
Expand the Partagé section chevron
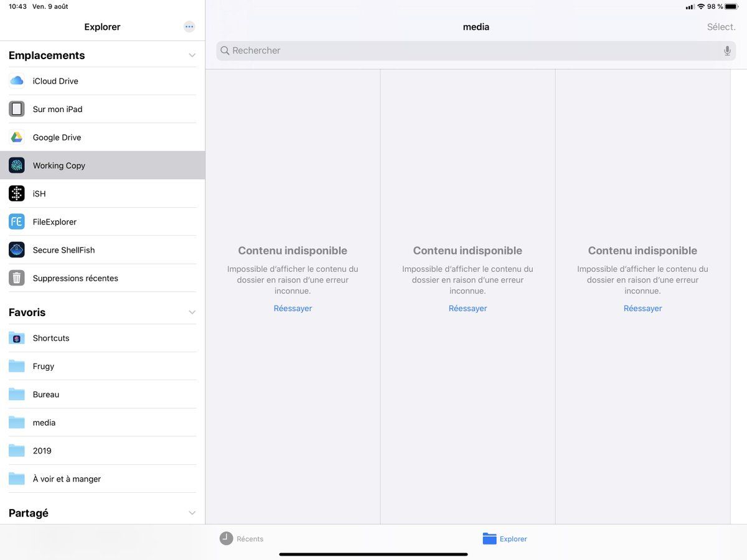click(x=192, y=513)
